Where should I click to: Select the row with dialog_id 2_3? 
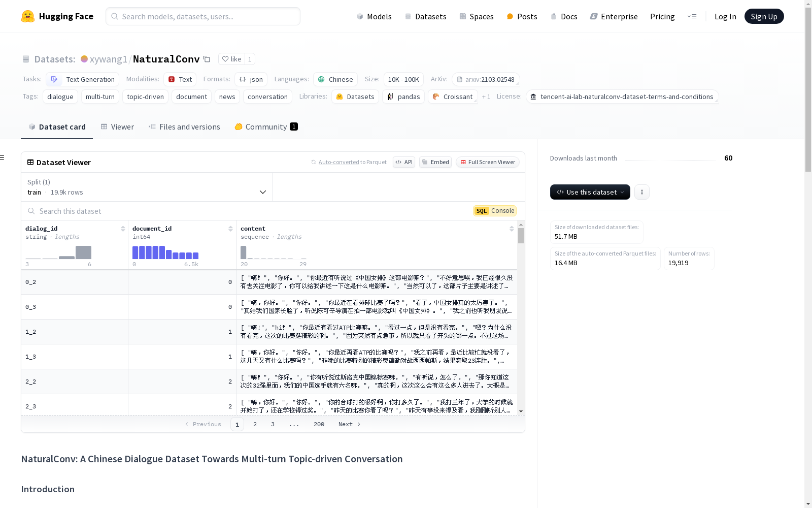(x=269, y=405)
